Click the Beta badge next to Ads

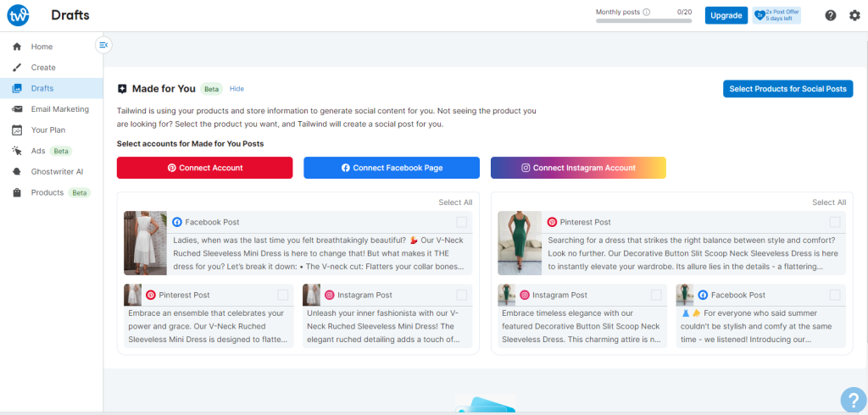tap(61, 151)
